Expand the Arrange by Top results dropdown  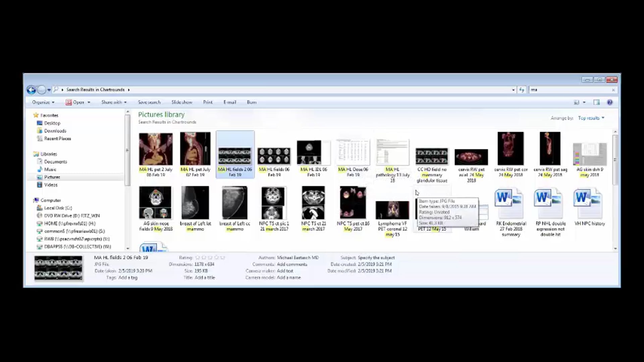tap(591, 118)
